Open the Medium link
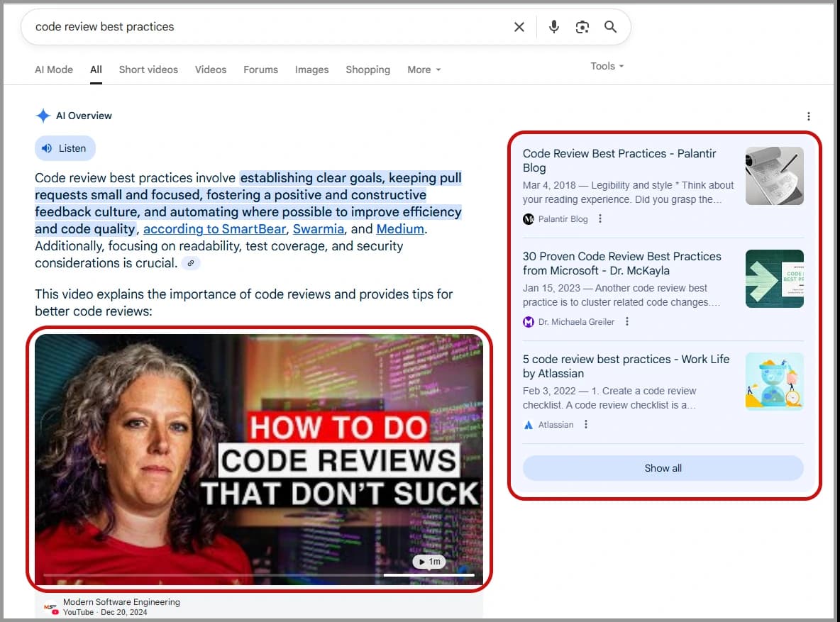The image size is (840, 622). point(400,229)
